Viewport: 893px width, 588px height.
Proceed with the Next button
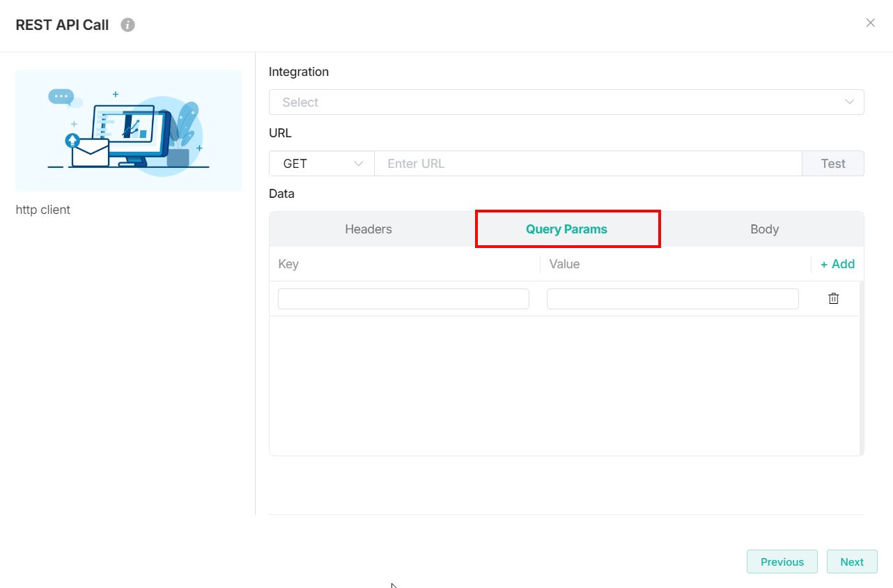851,562
